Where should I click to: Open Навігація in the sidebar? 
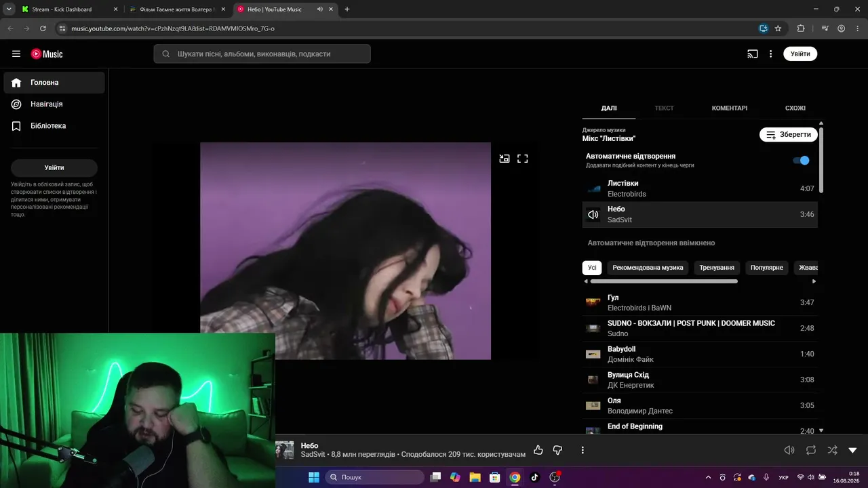click(54, 104)
